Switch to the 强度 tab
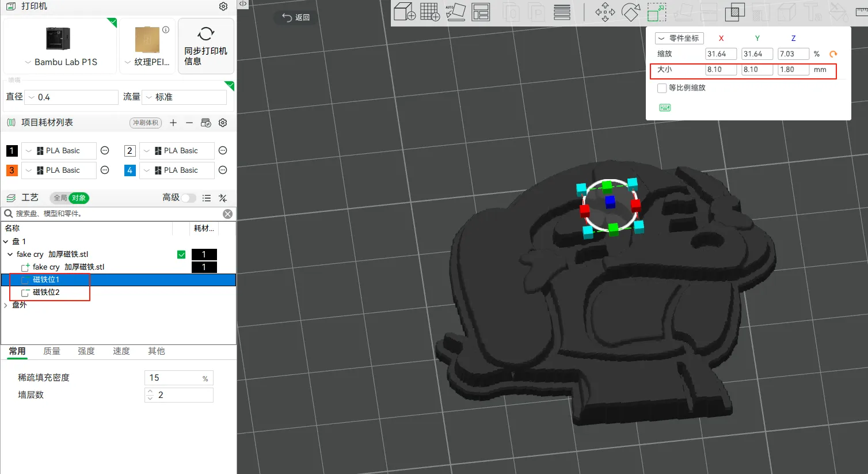Image resolution: width=868 pixels, height=474 pixels. (86, 351)
